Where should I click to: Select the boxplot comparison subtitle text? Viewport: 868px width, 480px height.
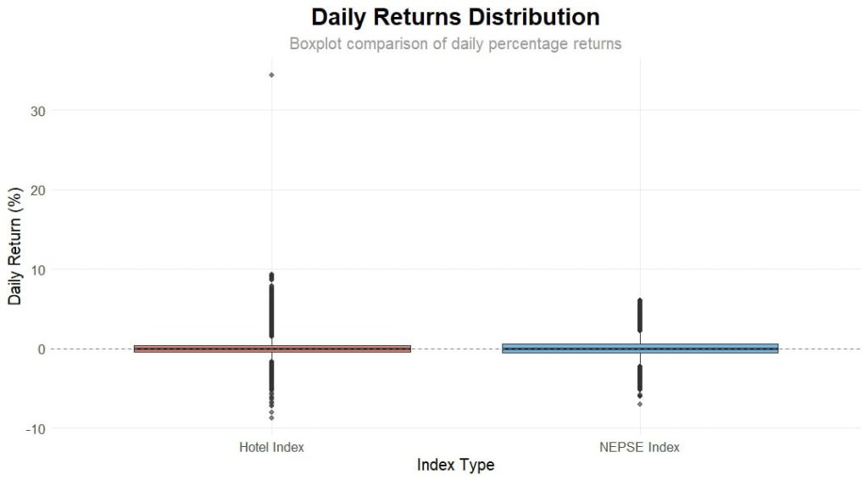[x=455, y=43]
